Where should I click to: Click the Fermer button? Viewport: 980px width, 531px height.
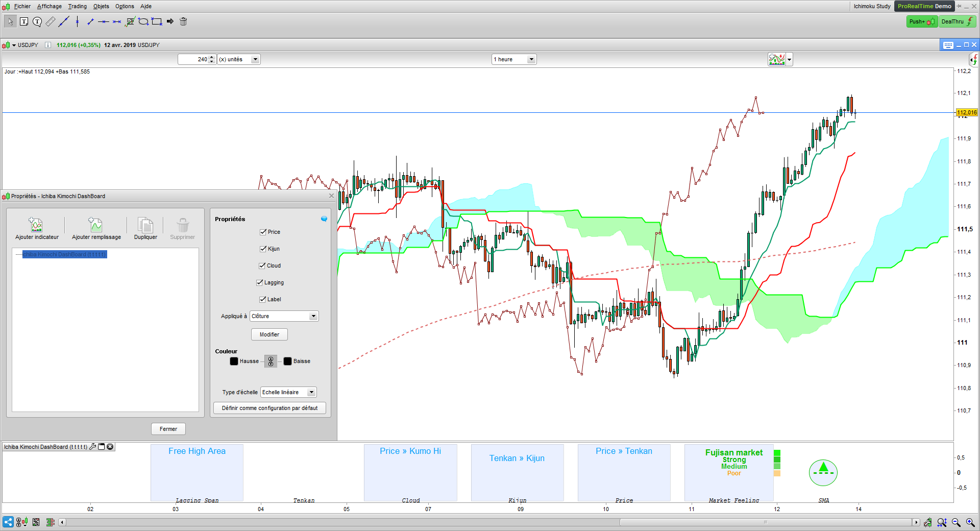click(x=168, y=429)
